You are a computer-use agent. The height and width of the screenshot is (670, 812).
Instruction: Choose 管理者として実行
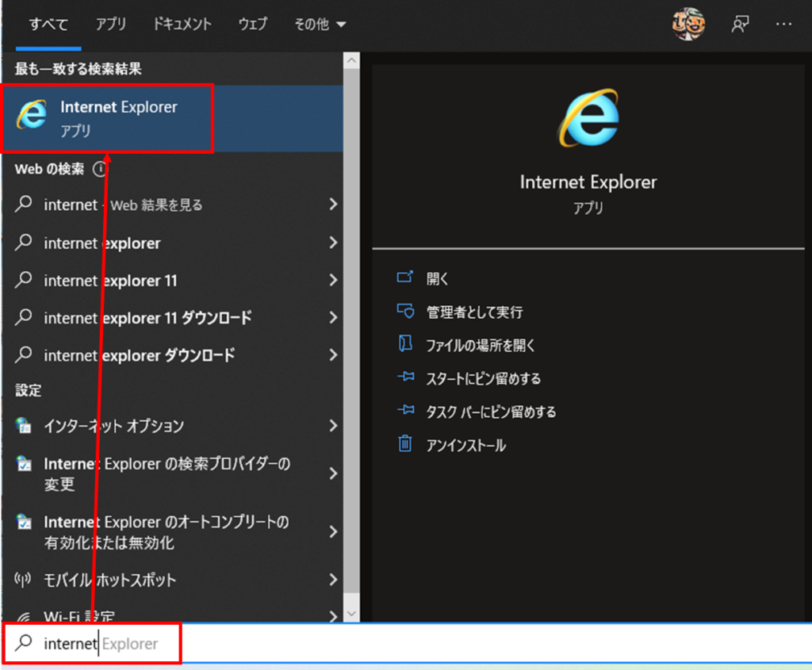click(x=474, y=312)
